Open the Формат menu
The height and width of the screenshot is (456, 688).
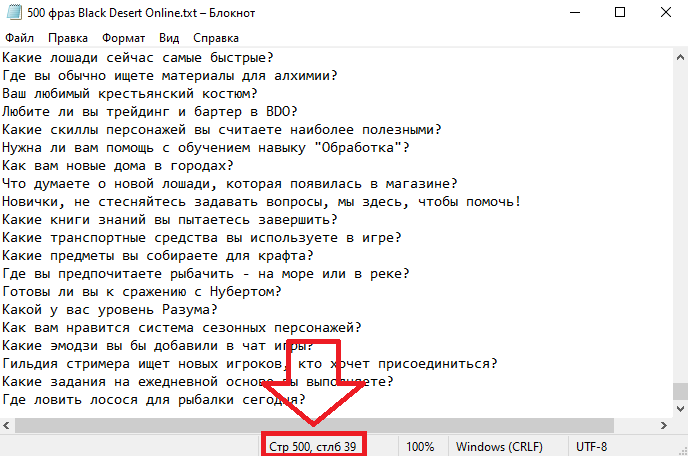pyautogui.click(x=124, y=38)
